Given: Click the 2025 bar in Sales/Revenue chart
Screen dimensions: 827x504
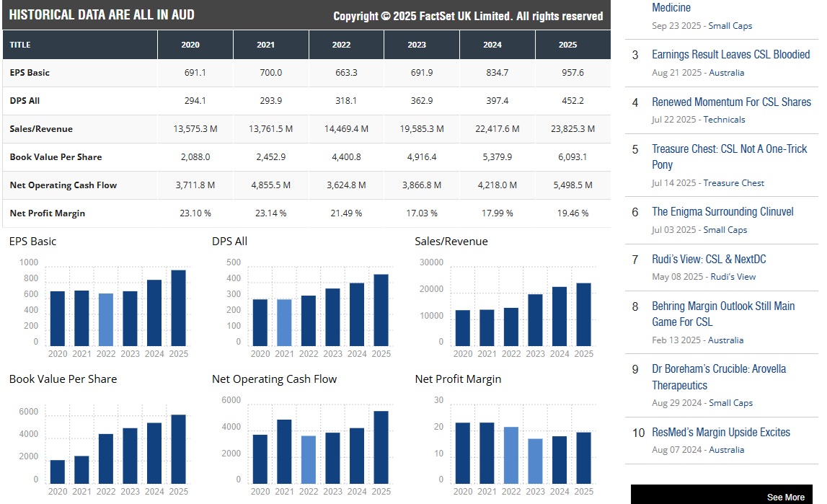Looking at the screenshot, I should click(x=584, y=314).
